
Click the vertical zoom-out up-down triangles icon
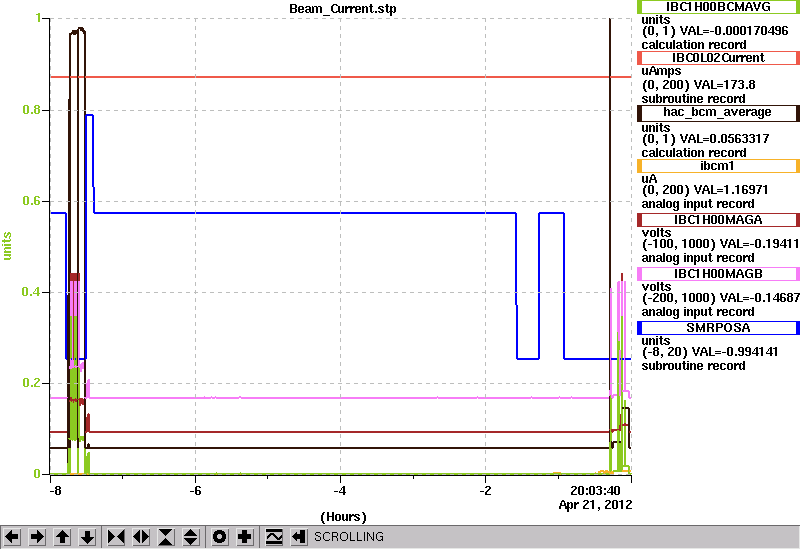(x=191, y=537)
